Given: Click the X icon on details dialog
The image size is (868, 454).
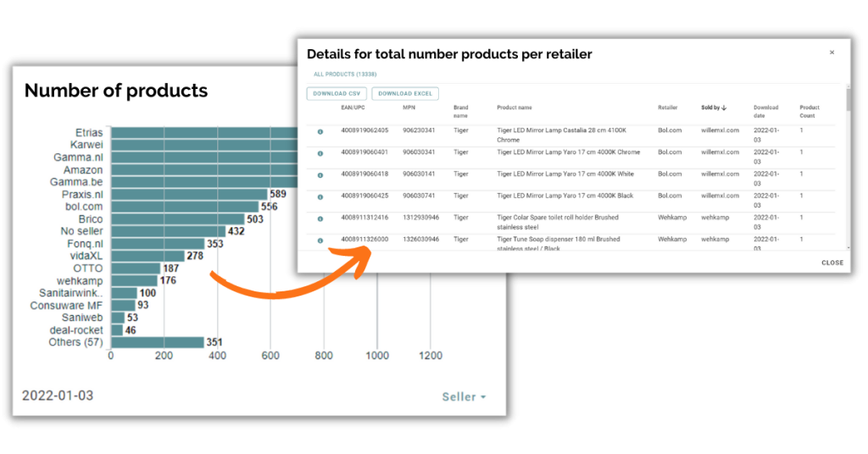Looking at the screenshot, I should click(832, 53).
